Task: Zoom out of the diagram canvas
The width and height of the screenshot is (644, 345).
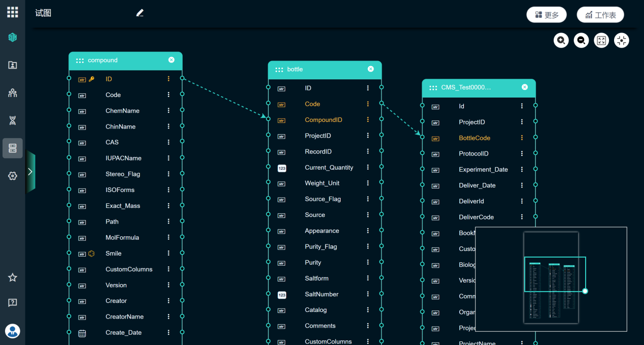Action: (x=582, y=40)
